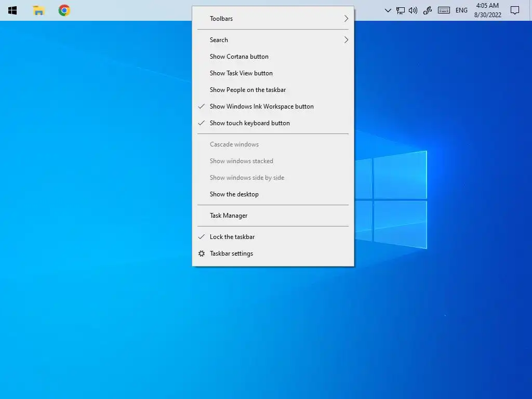Show hidden system tray icons
Viewport: 532px width, 399px height.
pos(388,10)
